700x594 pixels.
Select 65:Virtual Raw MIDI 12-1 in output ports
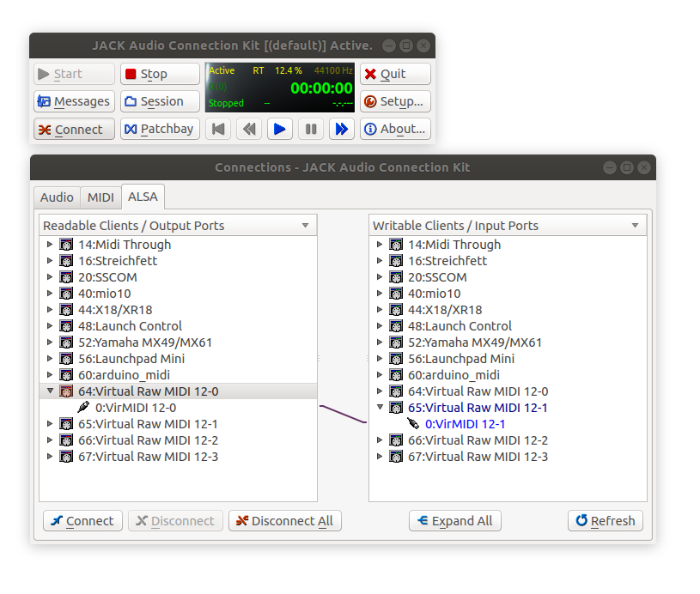point(148,424)
